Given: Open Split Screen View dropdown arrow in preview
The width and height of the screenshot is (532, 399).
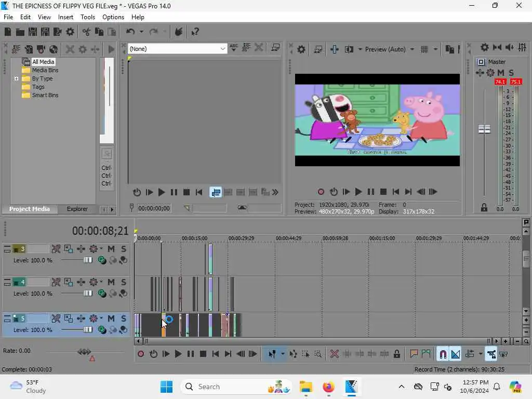Looking at the screenshot, I should point(360,49).
